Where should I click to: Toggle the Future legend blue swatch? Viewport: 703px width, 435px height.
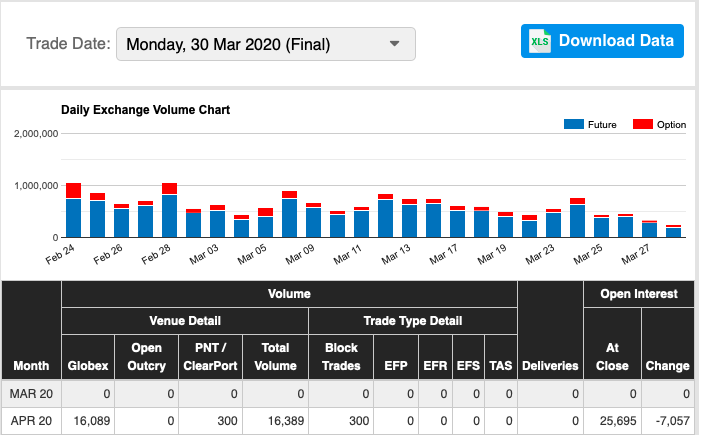pos(574,125)
